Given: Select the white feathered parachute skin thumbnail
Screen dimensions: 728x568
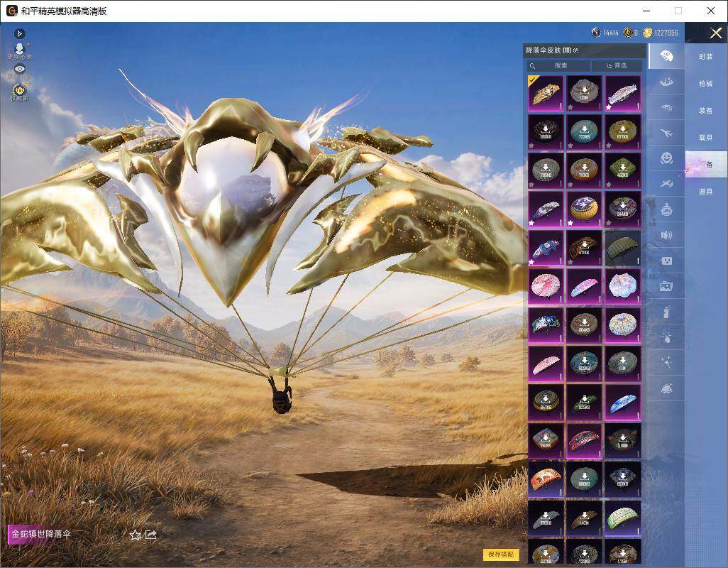Looking at the screenshot, I should [x=623, y=93].
